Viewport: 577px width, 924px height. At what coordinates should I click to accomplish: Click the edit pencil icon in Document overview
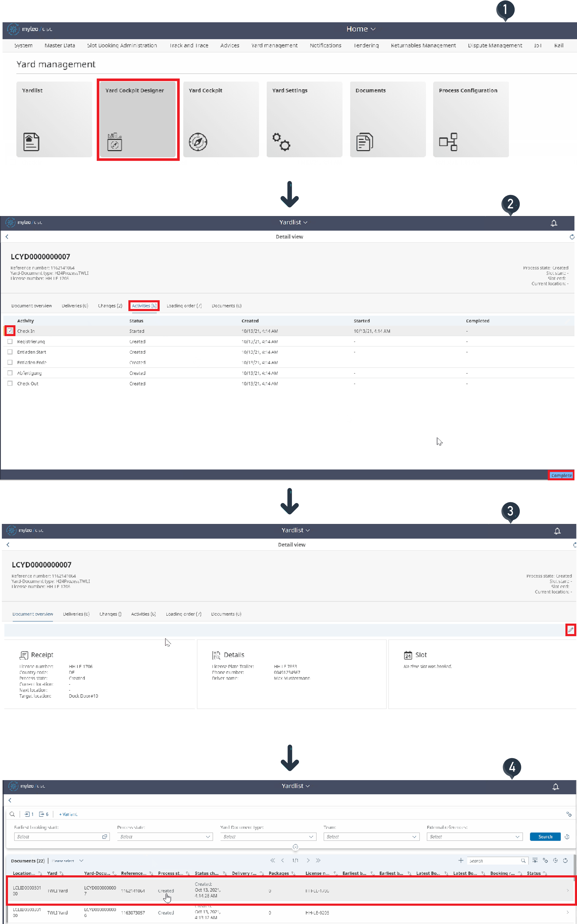tap(570, 630)
